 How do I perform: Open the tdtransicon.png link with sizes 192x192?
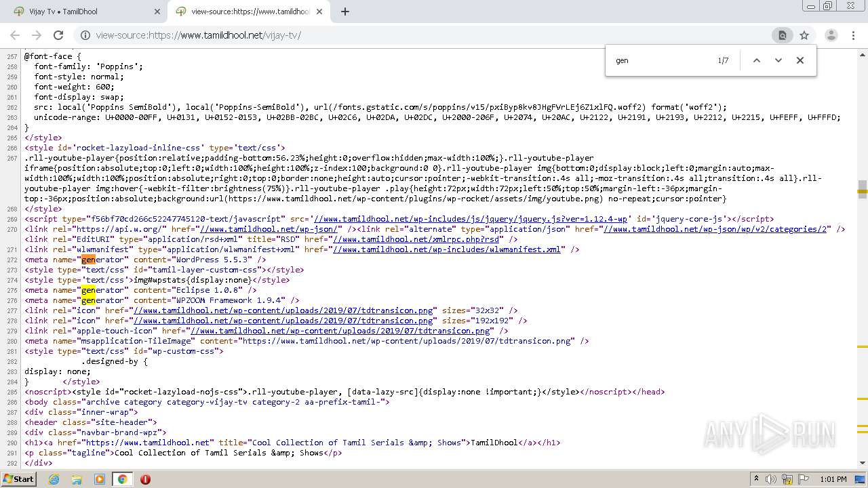click(283, 321)
